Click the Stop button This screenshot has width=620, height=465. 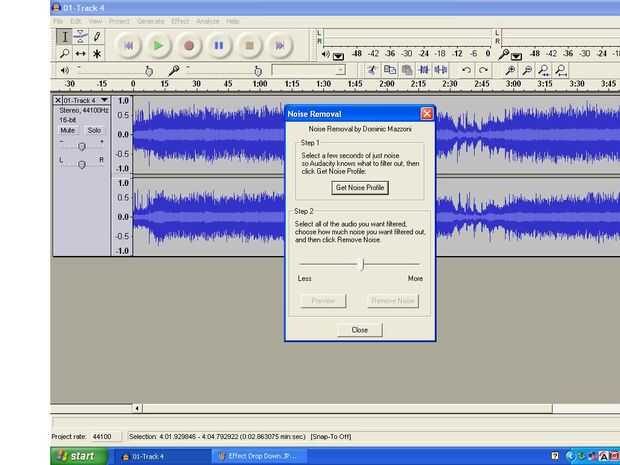pyautogui.click(x=249, y=46)
